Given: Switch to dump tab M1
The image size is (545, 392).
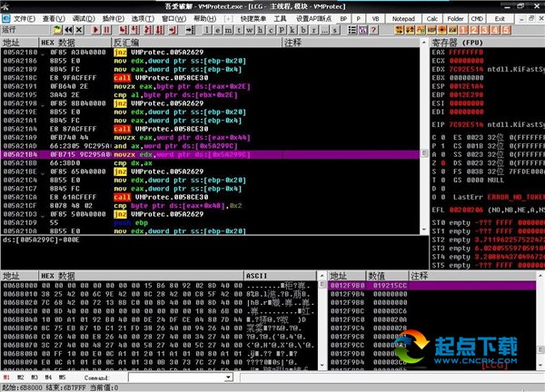Looking at the screenshot, I should (6, 377).
